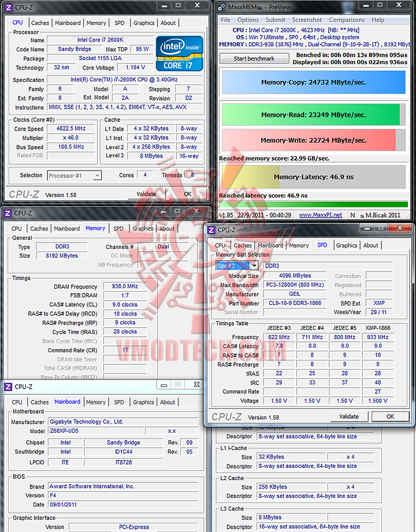Switch to Caches tab in top CPU-Z window
The height and width of the screenshot is (532, 416).
click(x=40, y=23)
